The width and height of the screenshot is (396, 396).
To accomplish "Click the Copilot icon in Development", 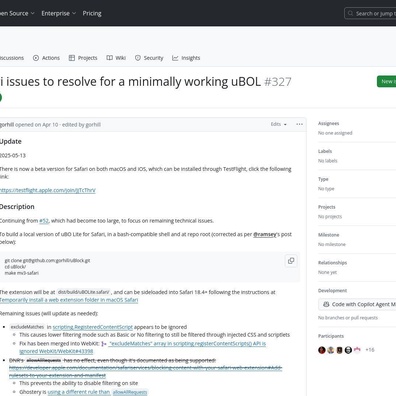I will coord(326,304).
